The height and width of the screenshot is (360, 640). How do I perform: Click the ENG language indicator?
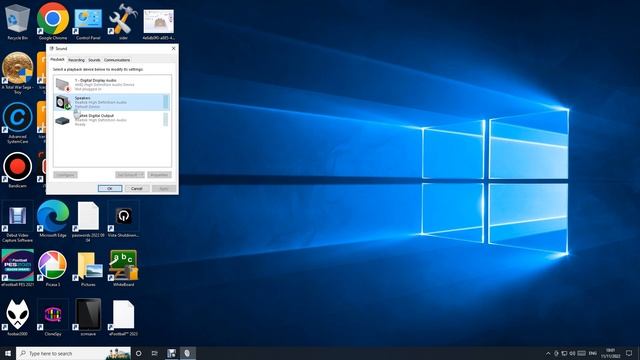[x=593, y=353]
